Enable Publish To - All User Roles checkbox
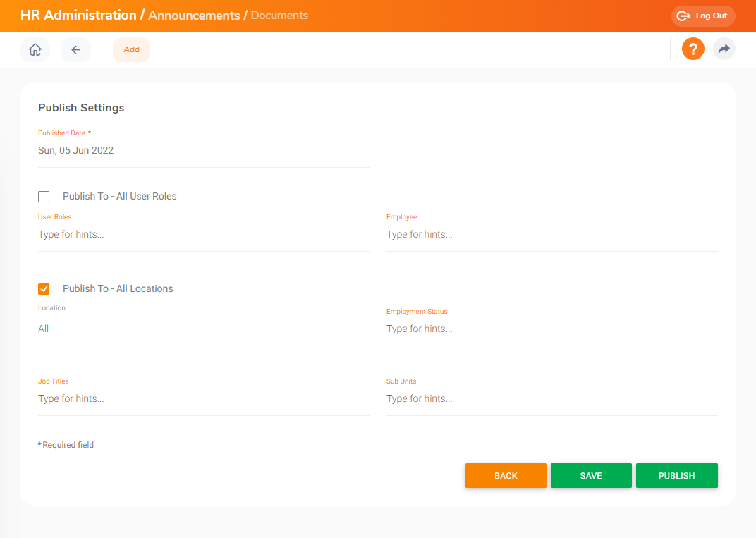 [44, 197]
